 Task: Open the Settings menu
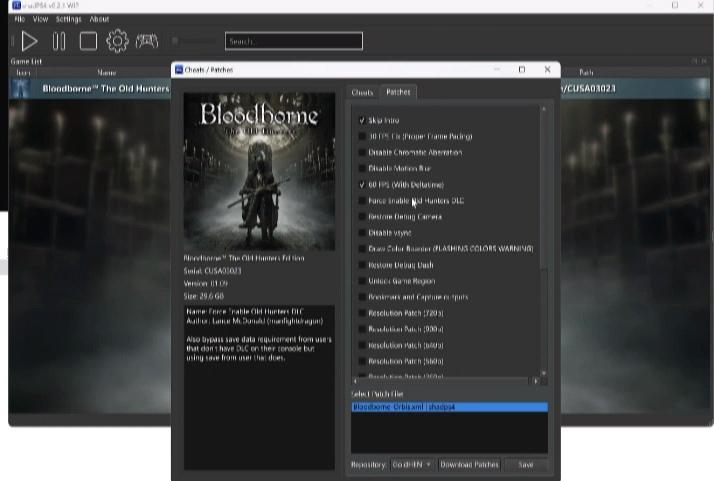69,19
